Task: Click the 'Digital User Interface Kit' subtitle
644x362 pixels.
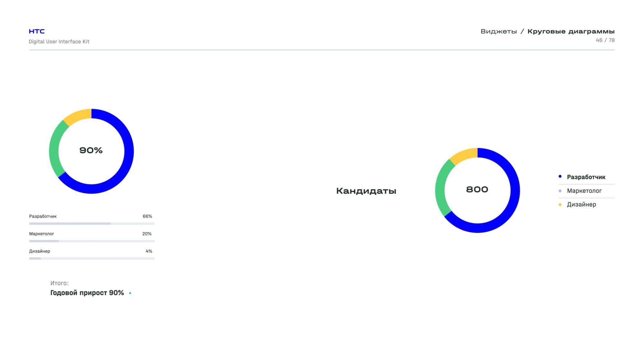Action: point(59,42)
